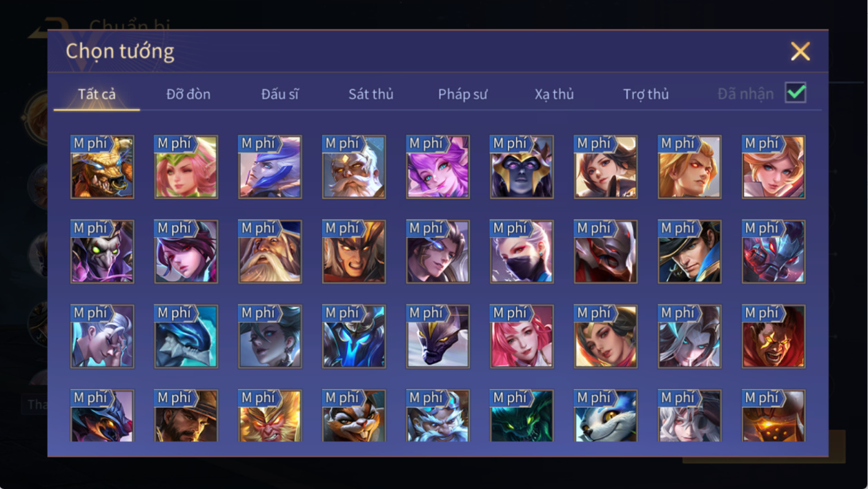Choose the white-bearded old man hero

click(354, 166)
